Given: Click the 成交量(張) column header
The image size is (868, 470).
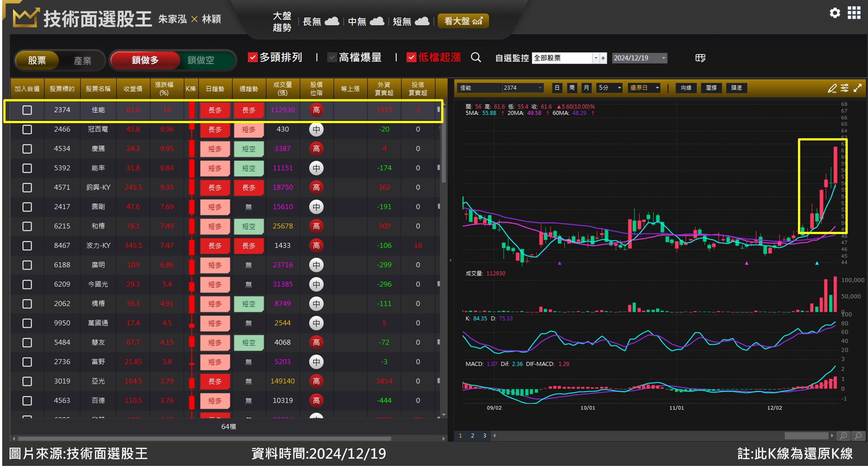Looking at the screenshot, I should [x=283, y=89].
